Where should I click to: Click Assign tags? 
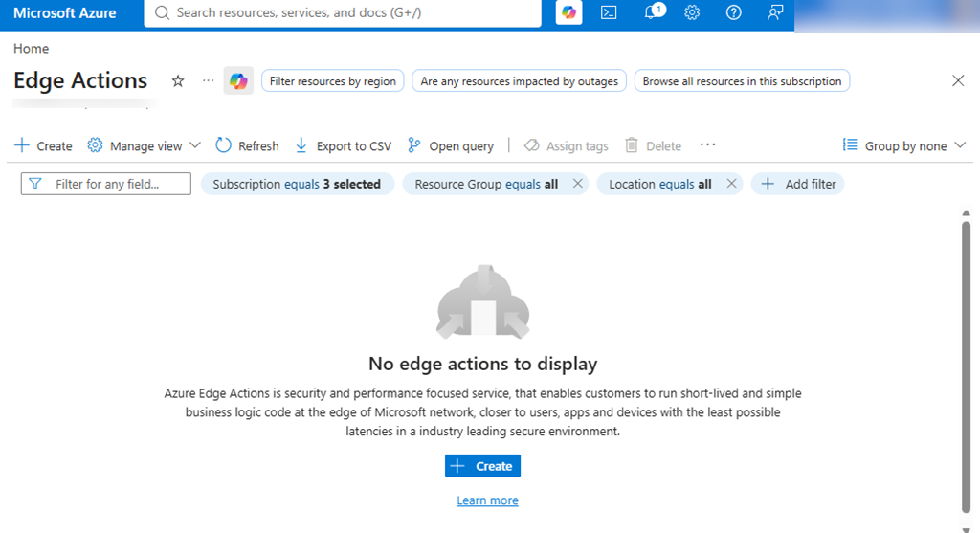567,145
